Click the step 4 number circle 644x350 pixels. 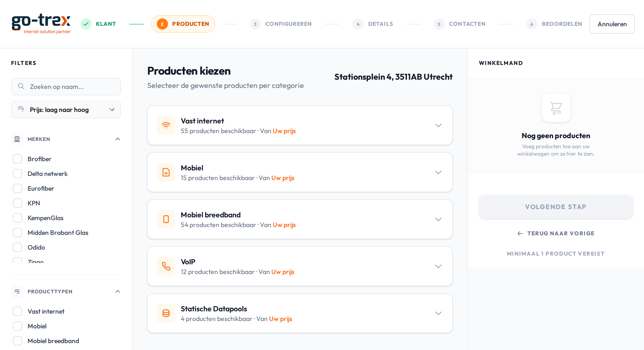click(358, 24)
